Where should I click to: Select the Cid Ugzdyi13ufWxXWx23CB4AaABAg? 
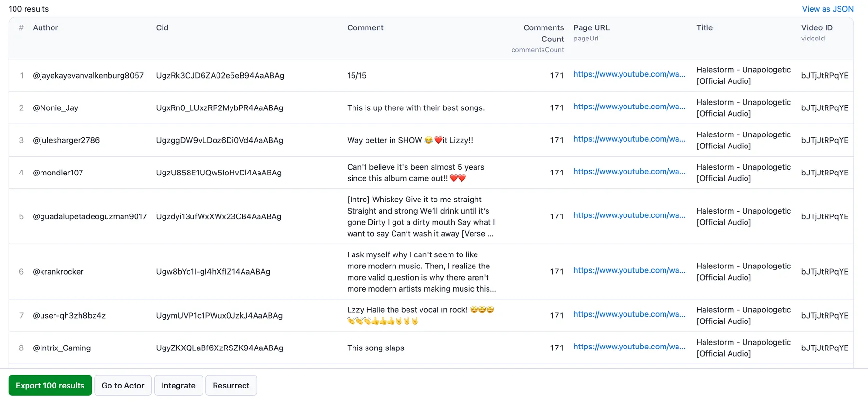click(218, 216)
